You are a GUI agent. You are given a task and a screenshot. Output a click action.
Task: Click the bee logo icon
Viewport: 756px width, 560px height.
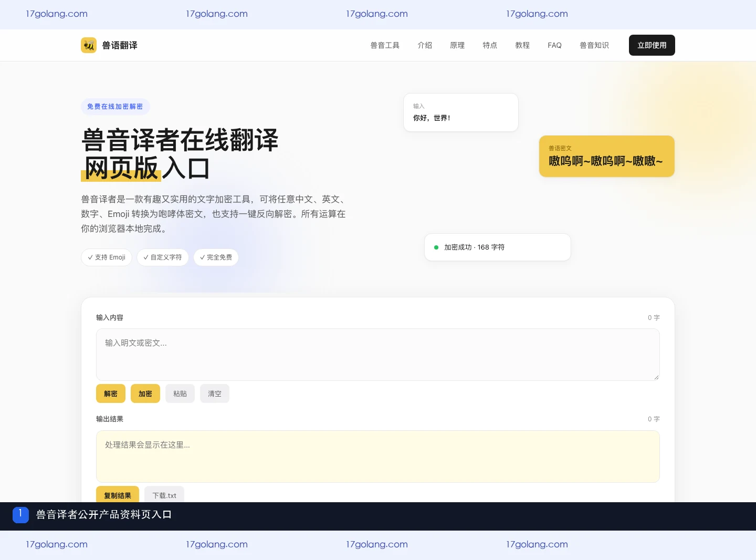click(x=89, y=45)
